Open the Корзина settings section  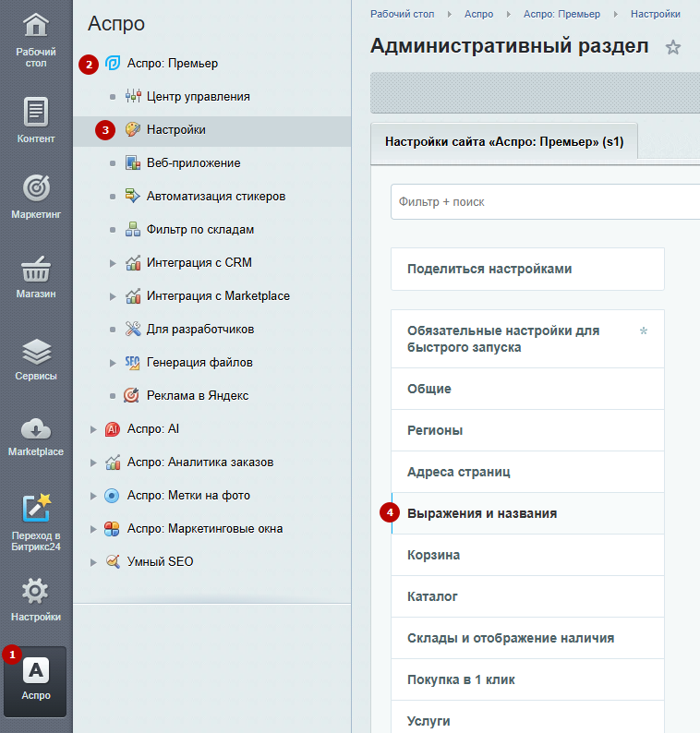tap(527, 555)
